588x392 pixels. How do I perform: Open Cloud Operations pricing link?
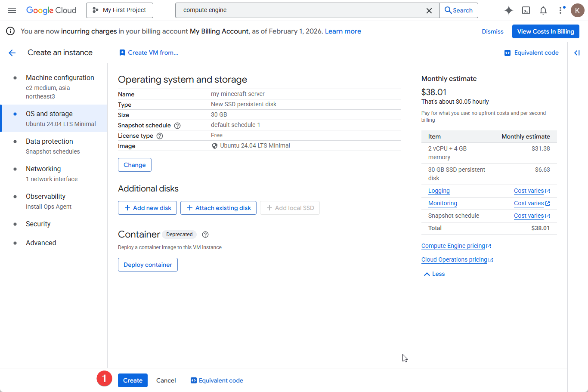[x=457, y=259]
